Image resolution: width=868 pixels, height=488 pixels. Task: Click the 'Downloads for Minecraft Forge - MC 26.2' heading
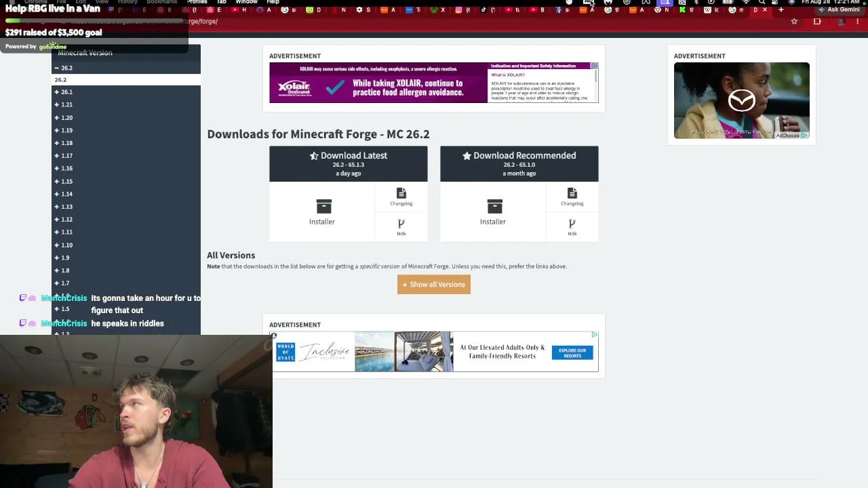318,134
